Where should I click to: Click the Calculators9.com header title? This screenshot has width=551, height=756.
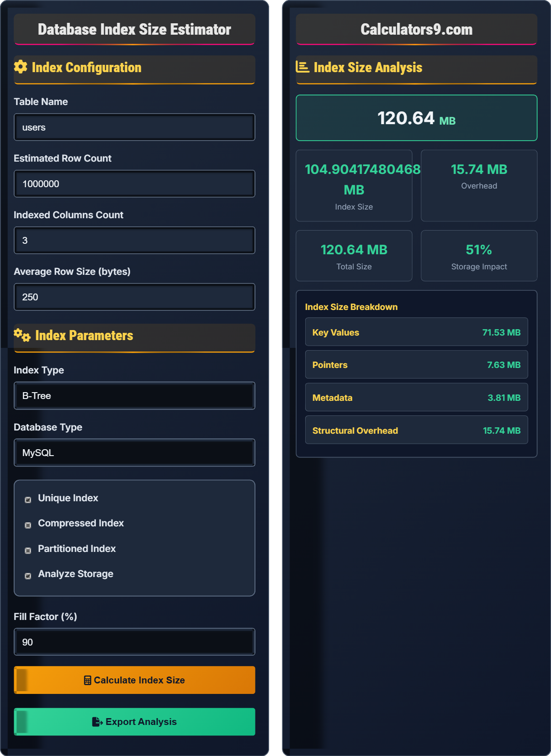417,29
